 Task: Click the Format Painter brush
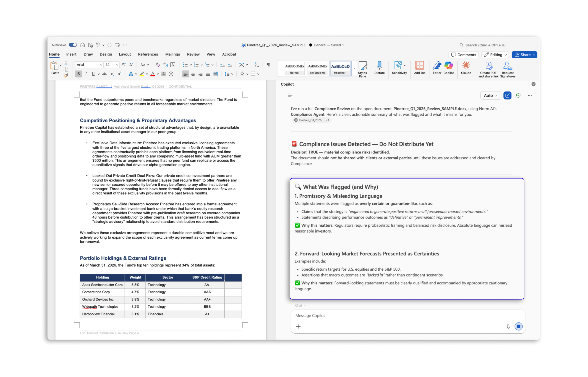pyautogui.click(x=66, y=75)
